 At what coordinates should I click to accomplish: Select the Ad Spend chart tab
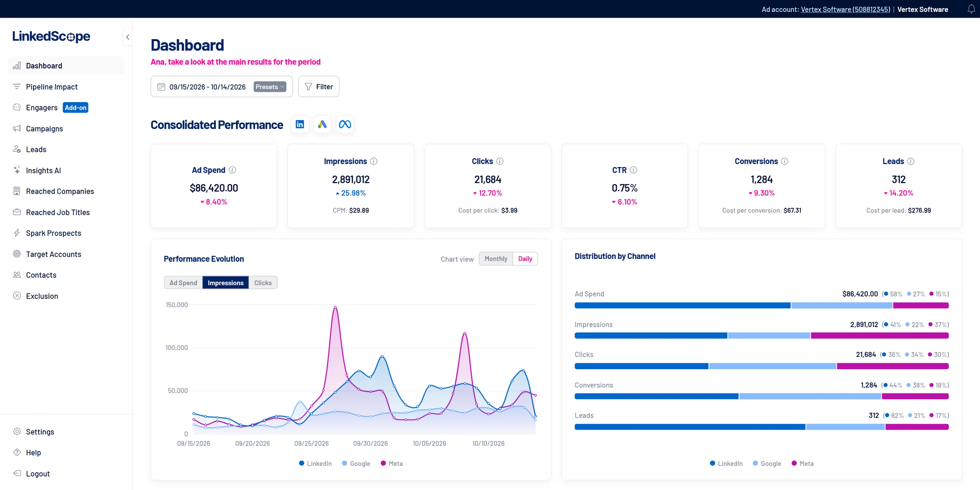pyautogui.click(x=183, y=283)
